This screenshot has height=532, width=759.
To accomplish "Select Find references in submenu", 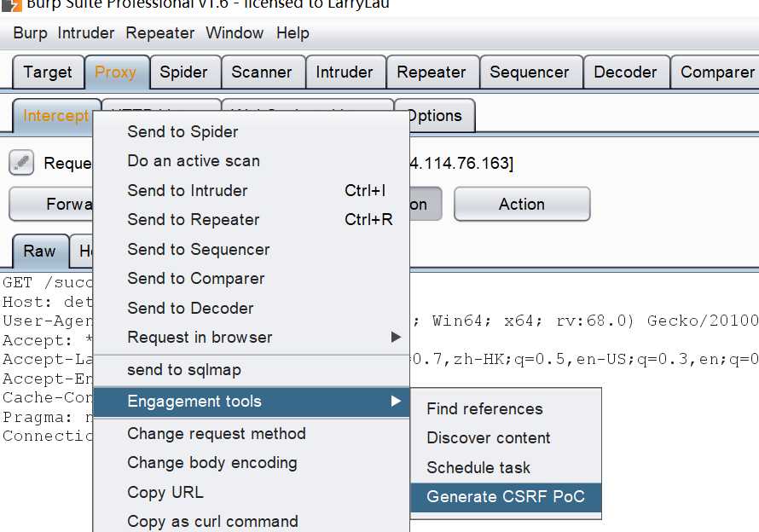I will coord(484,409).
